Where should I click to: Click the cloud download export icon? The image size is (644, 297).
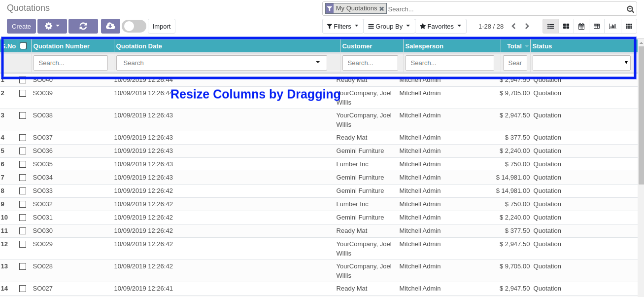110,26
